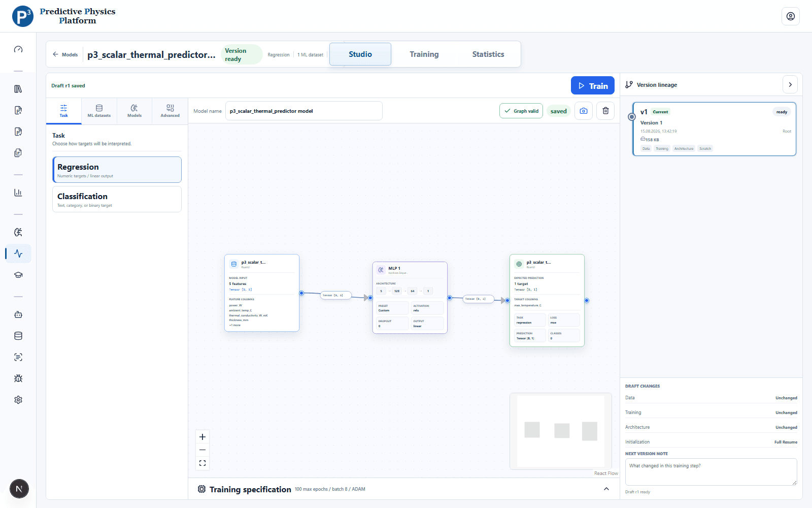Image resolution: width=812 pixels, height=508 pixels.
Task: Click the graph minimap
Action: tap(561, 431)
